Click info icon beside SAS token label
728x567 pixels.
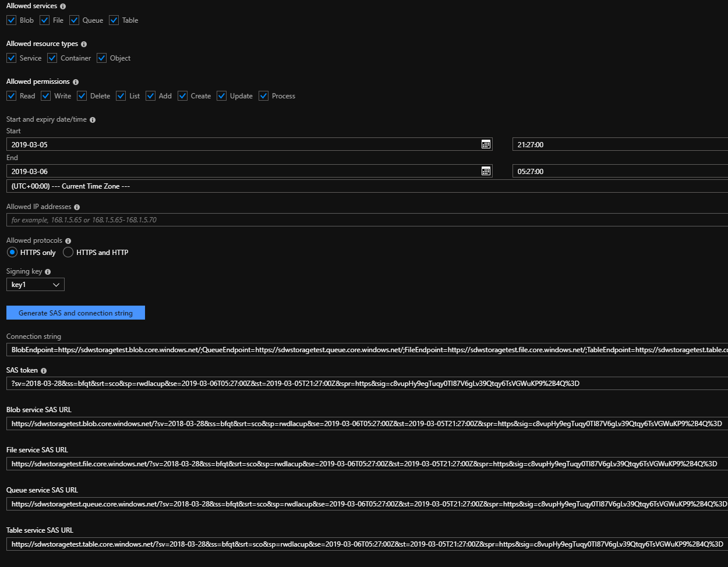44,371
